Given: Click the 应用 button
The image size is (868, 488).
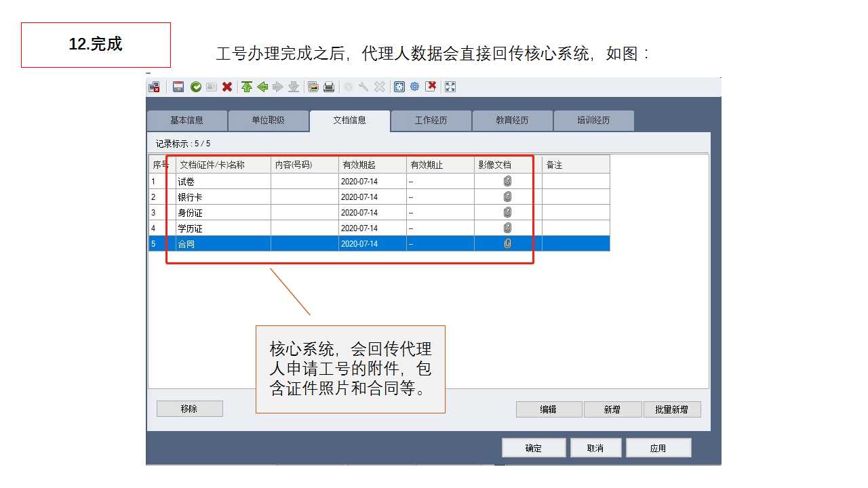Looking at the screenshot, I should [658, 448].
